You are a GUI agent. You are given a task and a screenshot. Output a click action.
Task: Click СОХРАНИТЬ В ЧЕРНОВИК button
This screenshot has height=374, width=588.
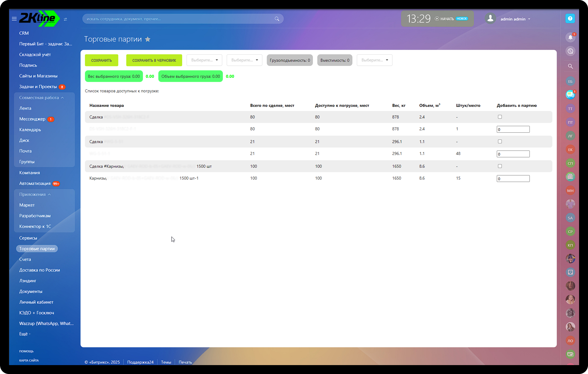[154, 60]
